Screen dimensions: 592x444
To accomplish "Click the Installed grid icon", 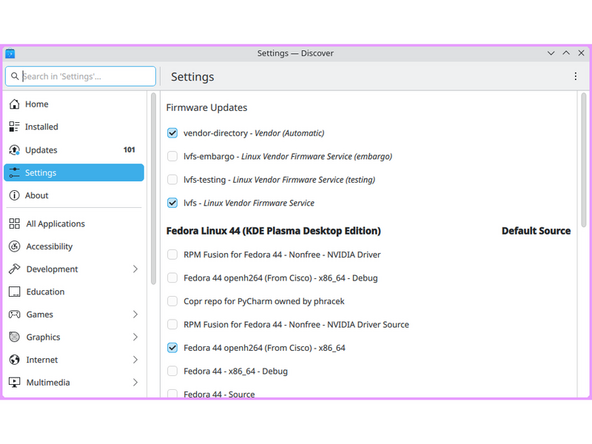I will coord(14,127).
